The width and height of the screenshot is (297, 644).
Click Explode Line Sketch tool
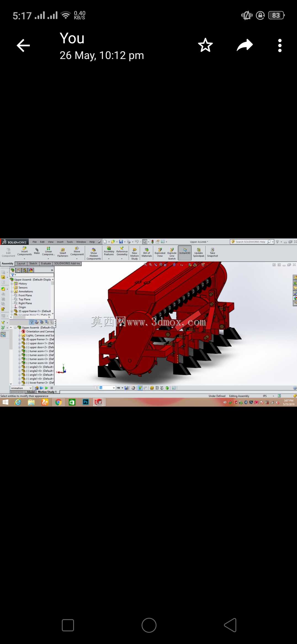pyautogui.click(x=172, y=254)
